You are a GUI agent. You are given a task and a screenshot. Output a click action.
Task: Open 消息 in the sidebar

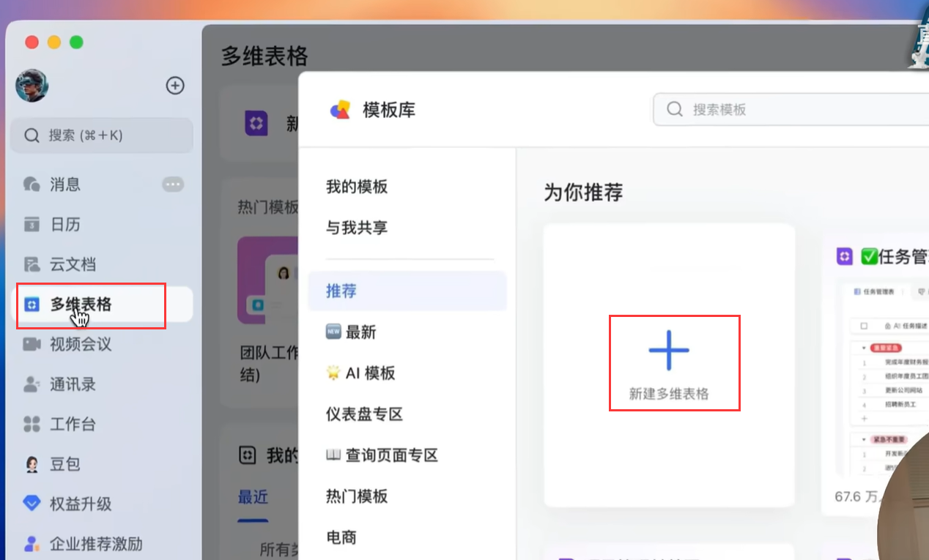tap(102, 184)
